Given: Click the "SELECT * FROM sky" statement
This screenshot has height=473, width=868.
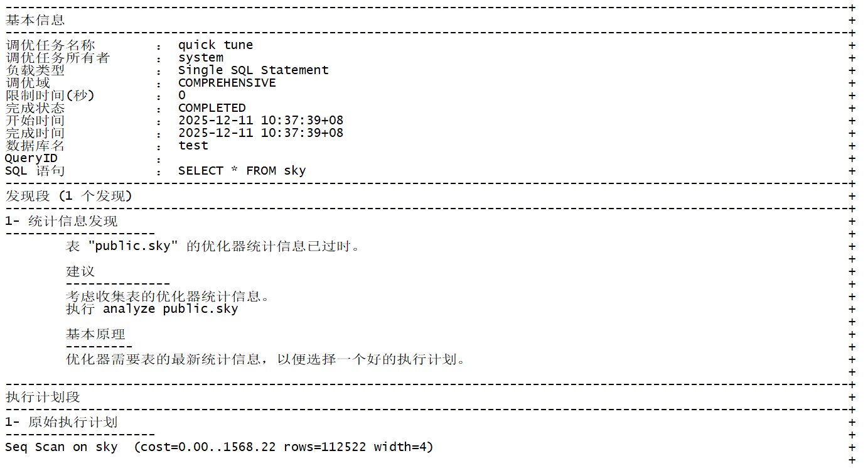Looking at the screenshot, I should pyautogui.click(x=242, y=171).
